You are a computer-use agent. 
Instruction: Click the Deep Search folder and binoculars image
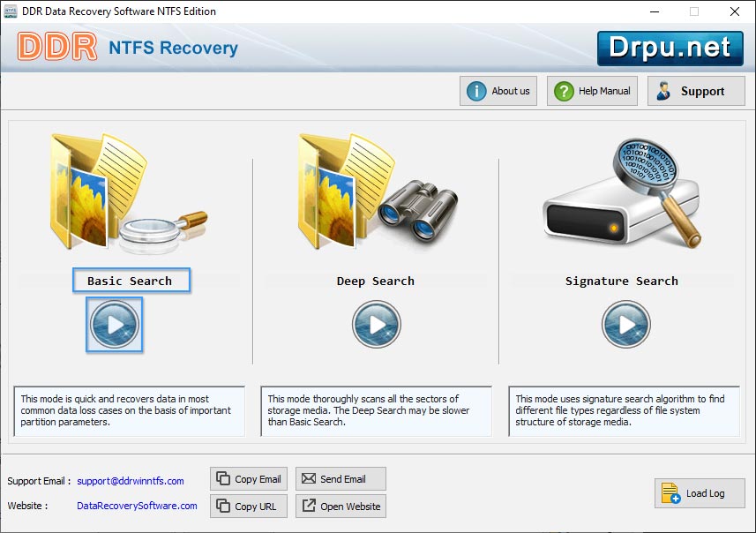[377, 191]
